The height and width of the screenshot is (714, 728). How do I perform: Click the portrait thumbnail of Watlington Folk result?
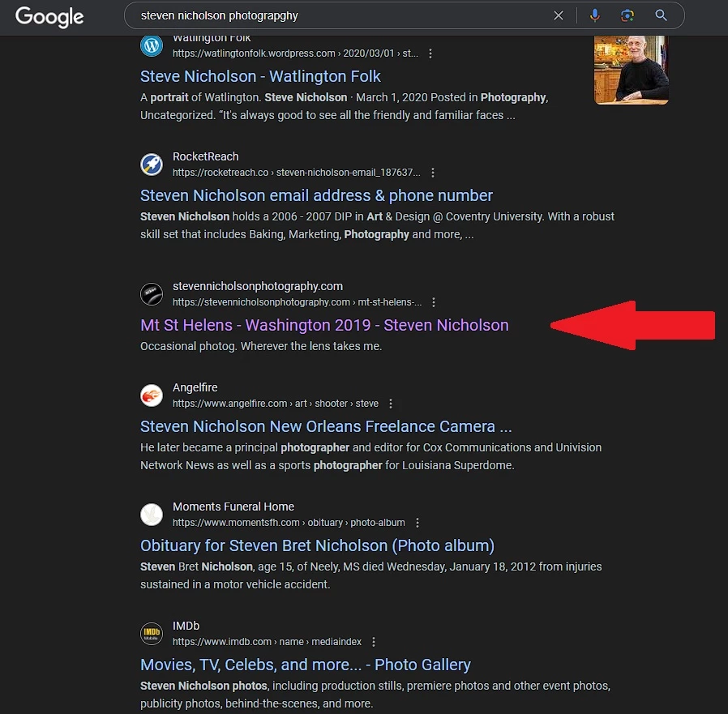tap(632, 70)
